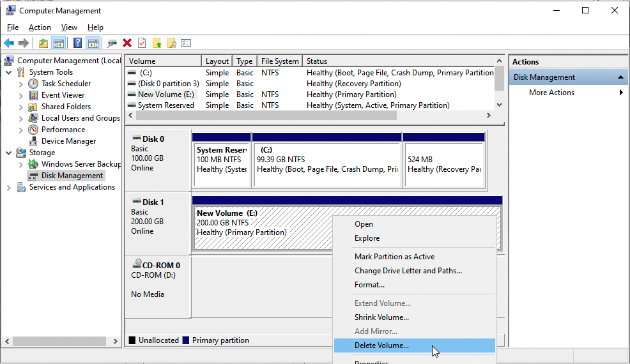Image resolution: width=630 pixels, height=364 pixels.
Task: Open Help via the blue question mark icon
Action: pos(77,43)
